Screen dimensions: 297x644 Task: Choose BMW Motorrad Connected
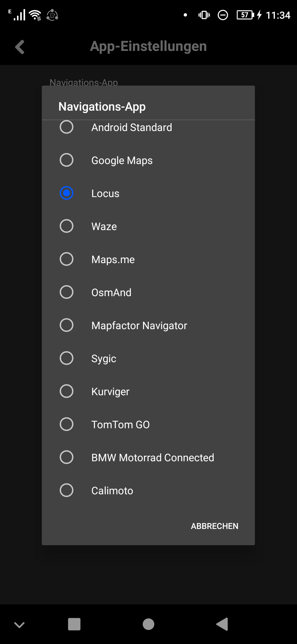tap(67, 457)
